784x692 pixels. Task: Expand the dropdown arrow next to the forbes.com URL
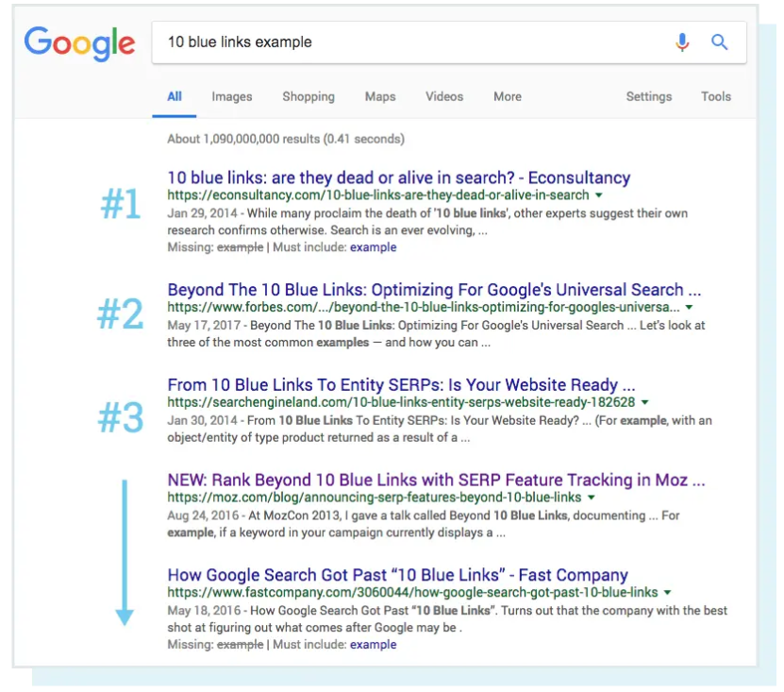tap(689, 307)
